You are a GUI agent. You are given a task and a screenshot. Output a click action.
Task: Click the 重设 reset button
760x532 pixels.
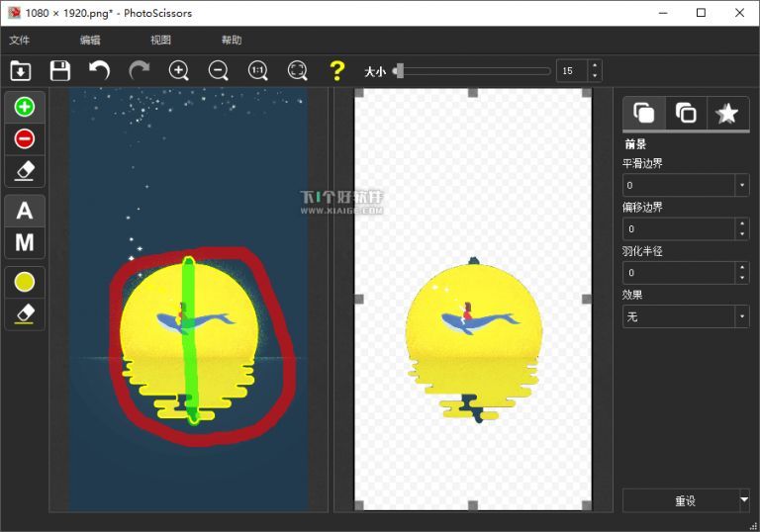point(685,500)
